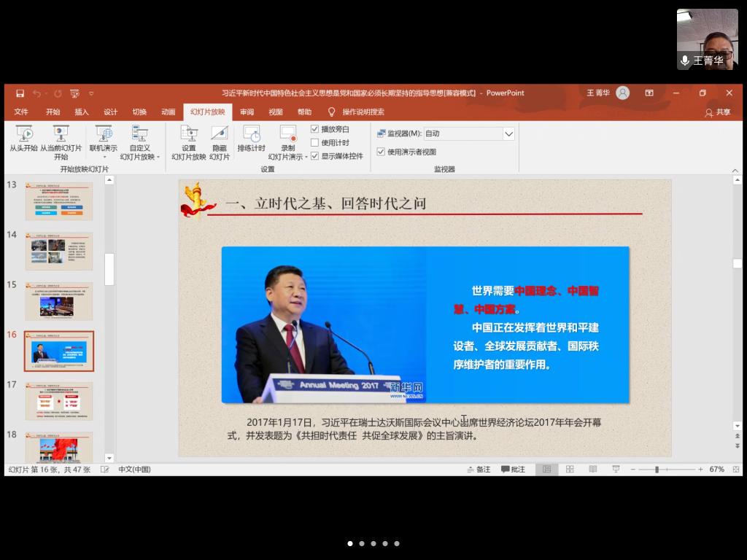This screenshot has width=747, height=560.
Task: Click the Share (共享) button
Action: [717, 112]
